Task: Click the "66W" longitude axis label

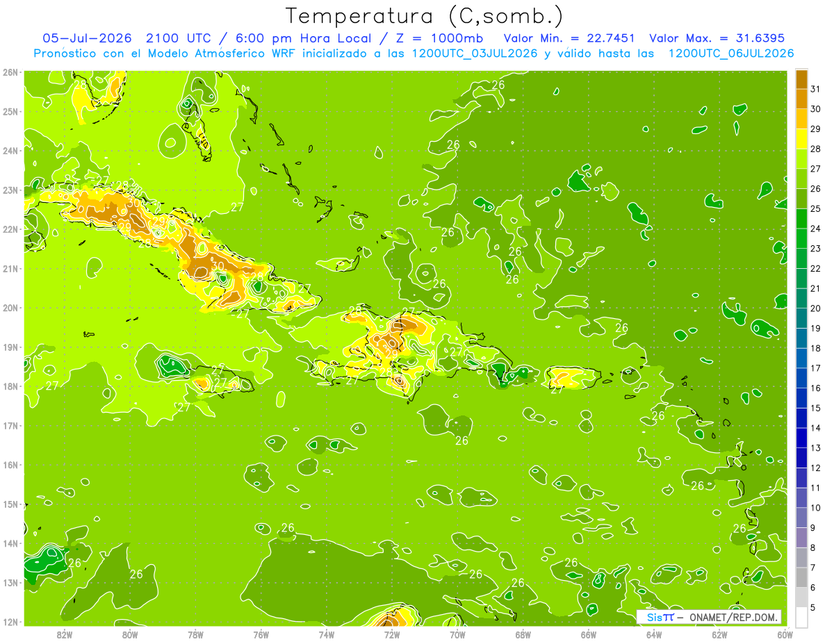Action: (x=588, y=634)
